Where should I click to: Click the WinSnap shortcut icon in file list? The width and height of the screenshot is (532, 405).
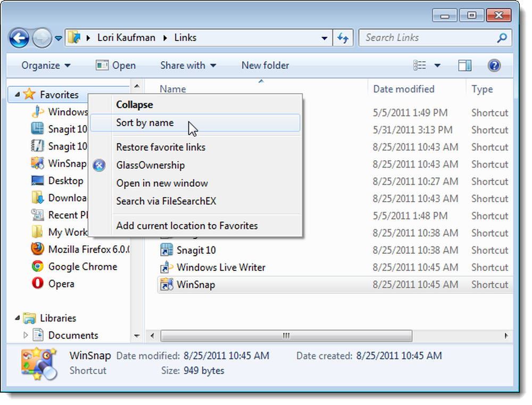tap(167, 284)
